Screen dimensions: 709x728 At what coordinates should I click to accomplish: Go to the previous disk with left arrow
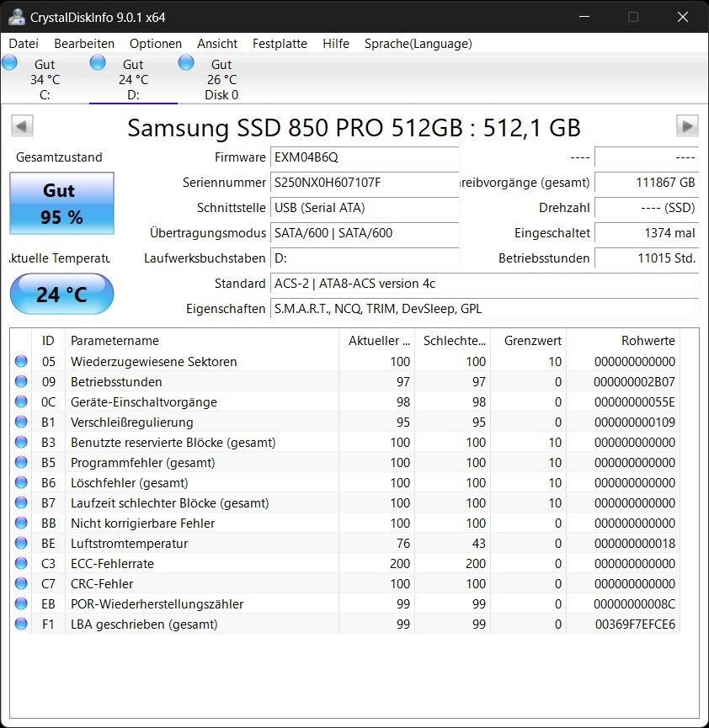click(x=22, y=125)
